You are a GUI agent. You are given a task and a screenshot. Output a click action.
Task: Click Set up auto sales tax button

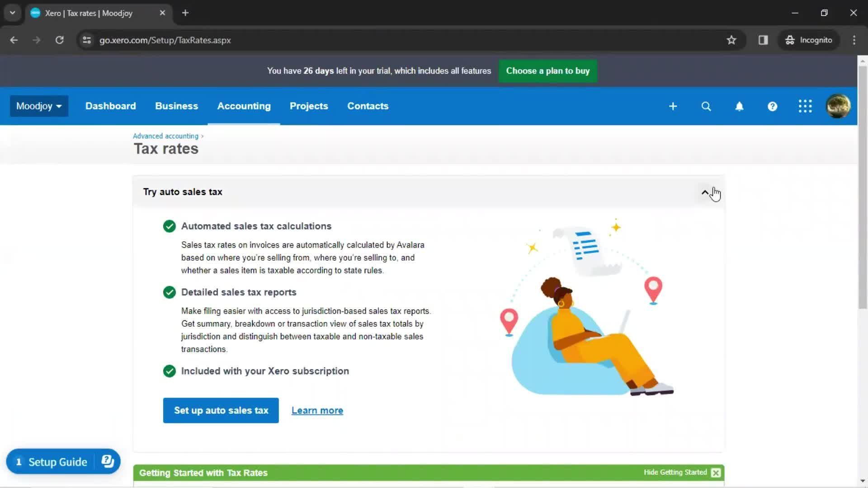(x=221, y=410)
